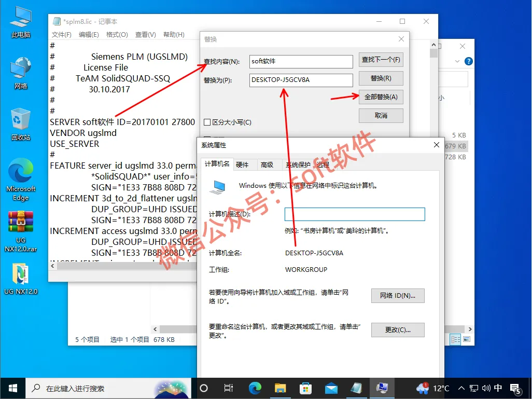Screen dimensions: 532x399
Task: Click the taskbar search box
Action: coord(107,388)
